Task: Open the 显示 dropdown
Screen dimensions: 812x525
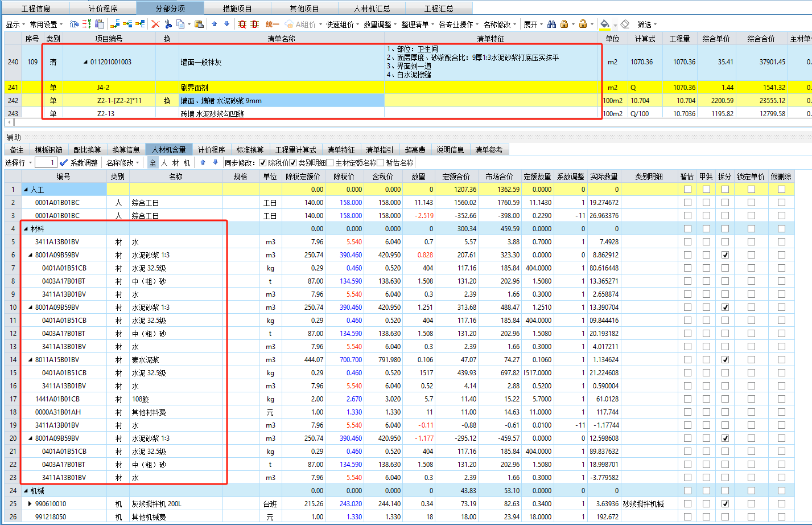Action: pos(15,24)
